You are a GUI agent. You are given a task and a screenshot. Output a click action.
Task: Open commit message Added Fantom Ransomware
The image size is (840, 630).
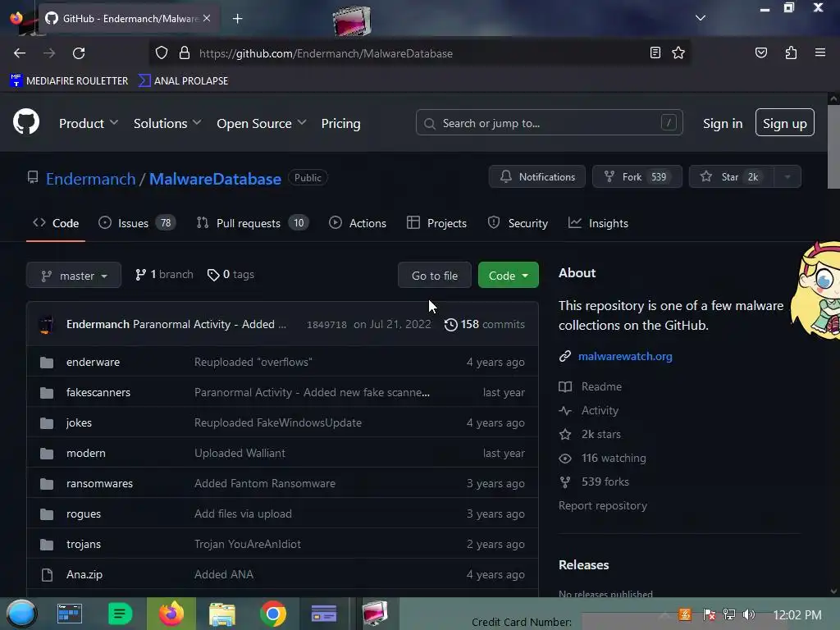click(265, 483)
